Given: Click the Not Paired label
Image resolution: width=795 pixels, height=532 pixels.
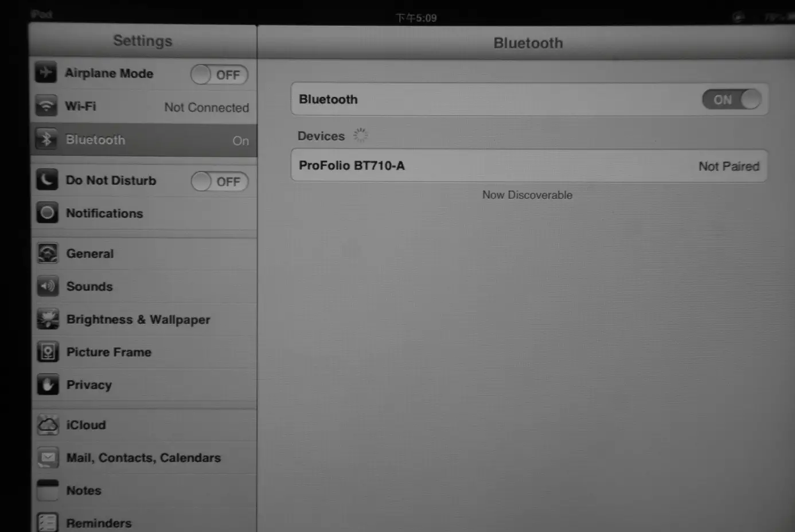Looking at the screenshot, I should pyautogui.click(x=728, y=166).
